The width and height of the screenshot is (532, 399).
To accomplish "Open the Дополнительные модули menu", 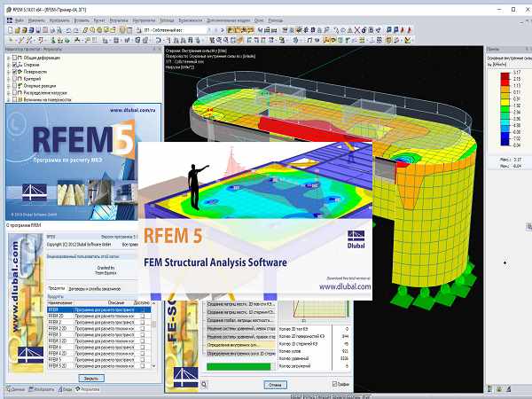I will (228, 20).
